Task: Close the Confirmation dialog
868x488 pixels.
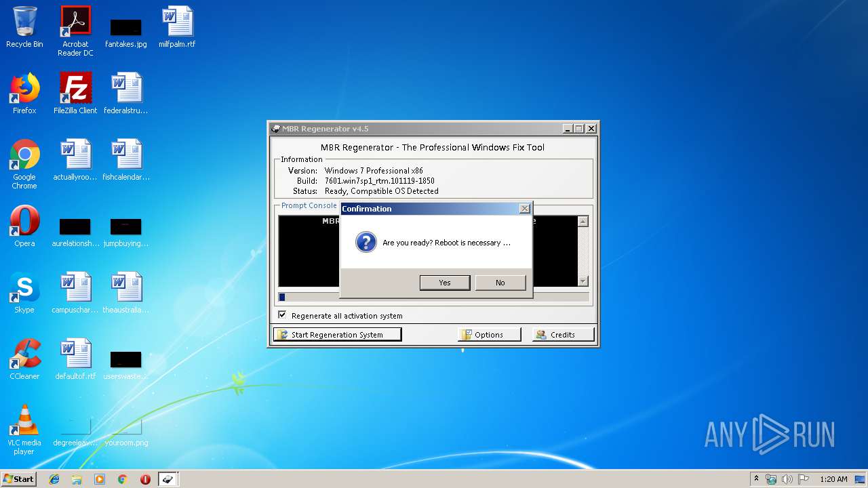Action: coord(524,209)
